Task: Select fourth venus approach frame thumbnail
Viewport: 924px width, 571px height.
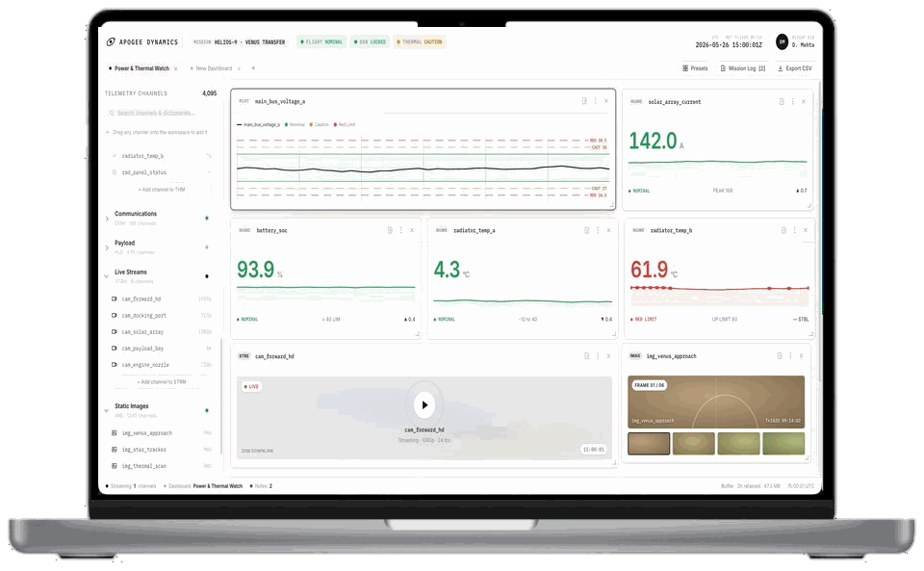Action: (783, 444)
